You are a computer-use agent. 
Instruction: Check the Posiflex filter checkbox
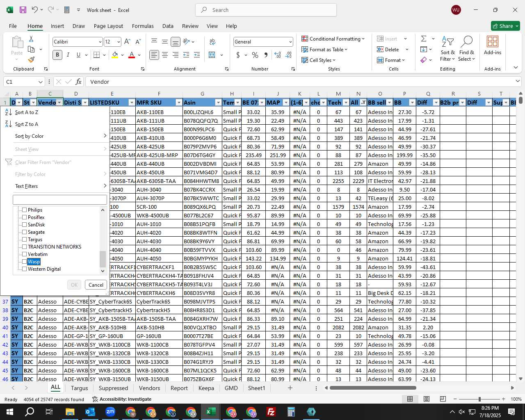[24, 217]
